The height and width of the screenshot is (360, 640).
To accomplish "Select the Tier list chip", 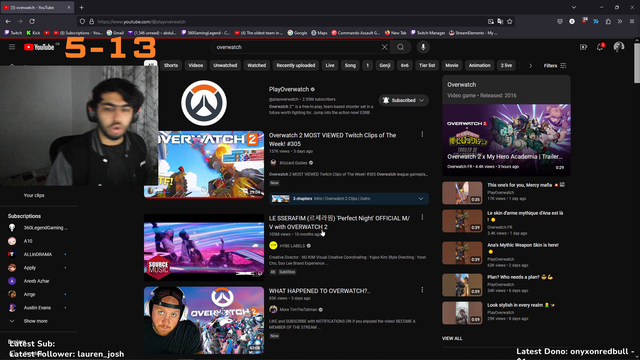I will (x=427, y=65).
